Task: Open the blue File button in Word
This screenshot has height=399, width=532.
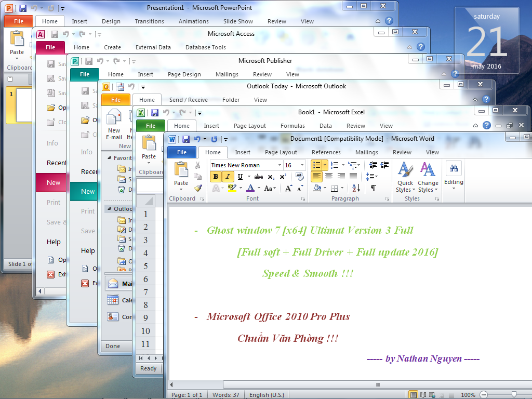Action: click(182, 152)
